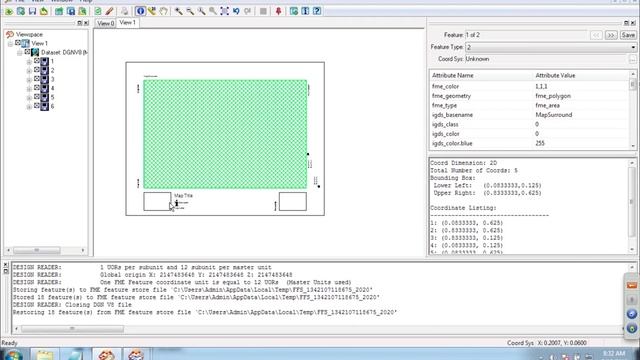
Task: Click the Open Dataset toolbar icon
Action: tap(9, 11)
